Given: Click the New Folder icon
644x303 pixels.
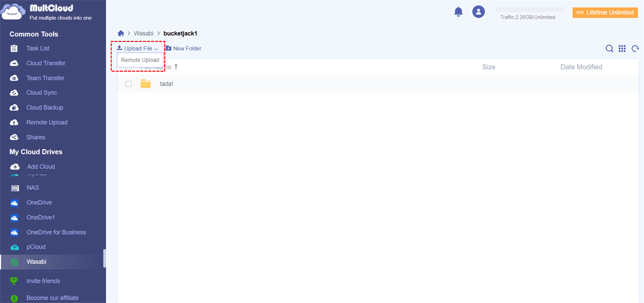Looking at the screenshot, I should 168,48.
